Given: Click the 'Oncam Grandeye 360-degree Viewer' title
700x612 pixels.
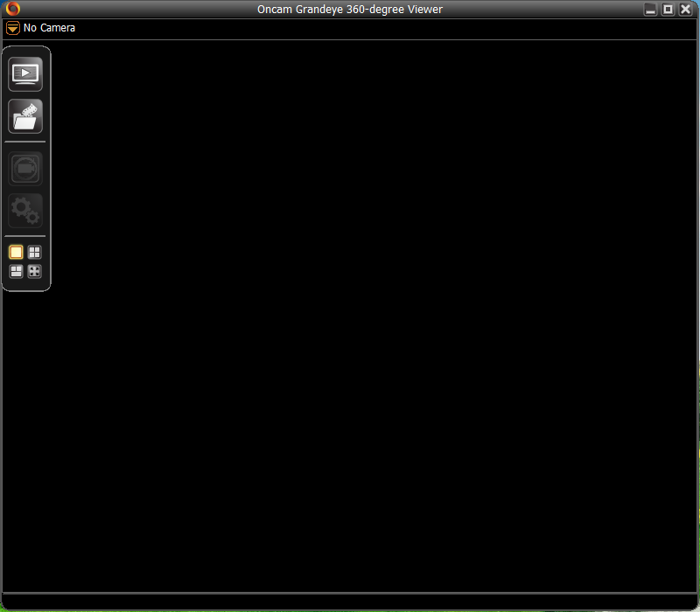Looking at the screenshot, I should click(x=350, y=10).
